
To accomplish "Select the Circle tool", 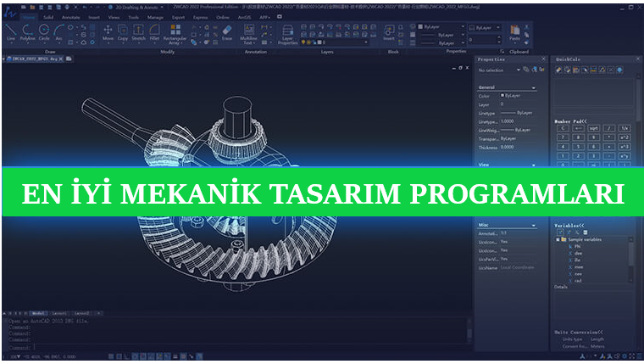I will [x=44, y=31].
